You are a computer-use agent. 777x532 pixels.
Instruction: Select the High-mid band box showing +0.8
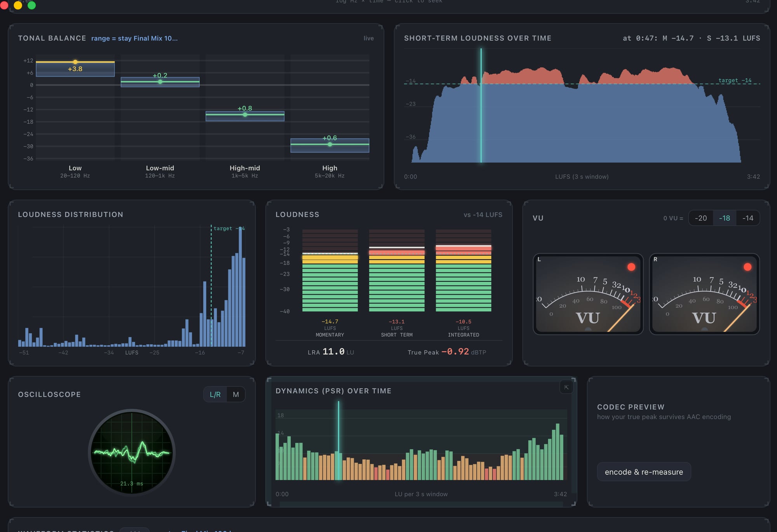245,116
